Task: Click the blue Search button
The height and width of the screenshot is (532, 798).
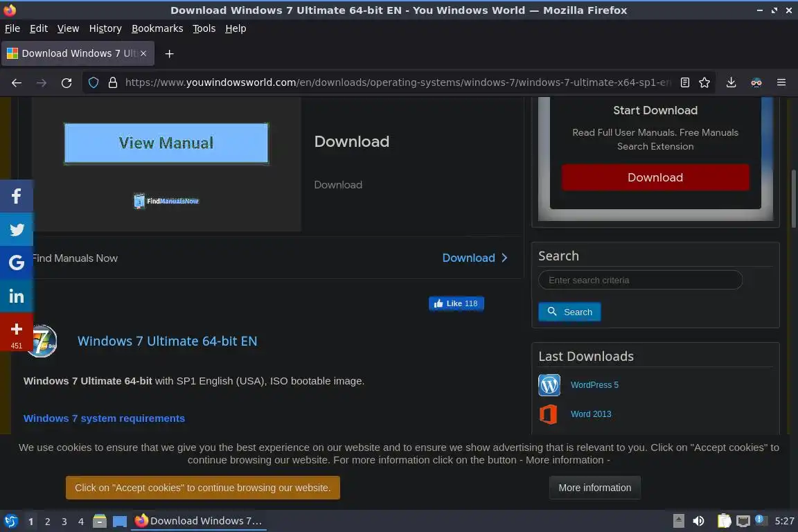Action: pyautogui.click(x=569, y=312)
